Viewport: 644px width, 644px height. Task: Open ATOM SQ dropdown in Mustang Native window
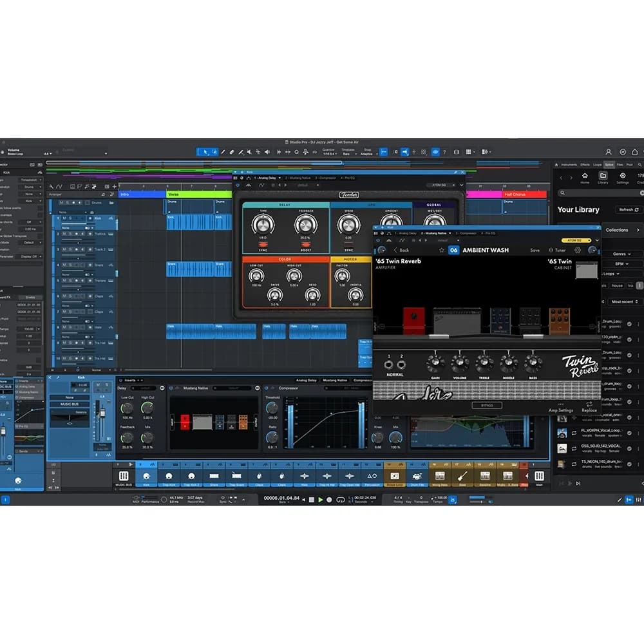[x=576, y=240]
